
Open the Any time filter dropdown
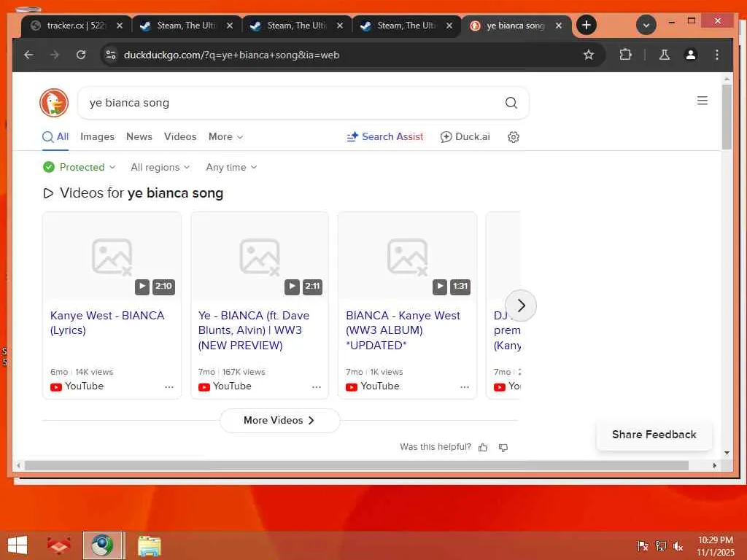[231, 167]
